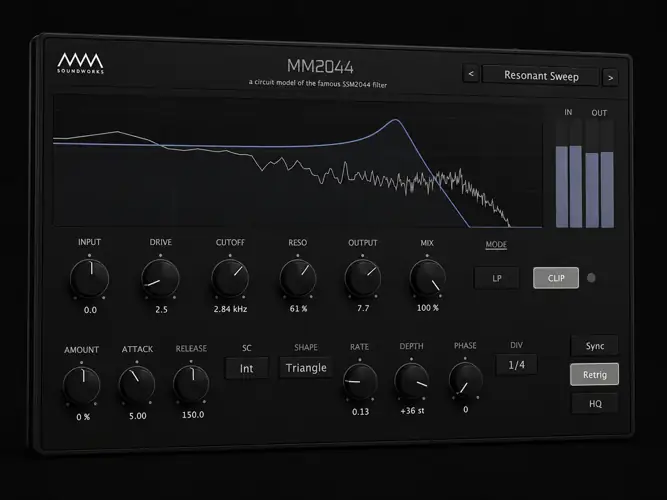Toggle the Sync button

click(x=594, y=346)
